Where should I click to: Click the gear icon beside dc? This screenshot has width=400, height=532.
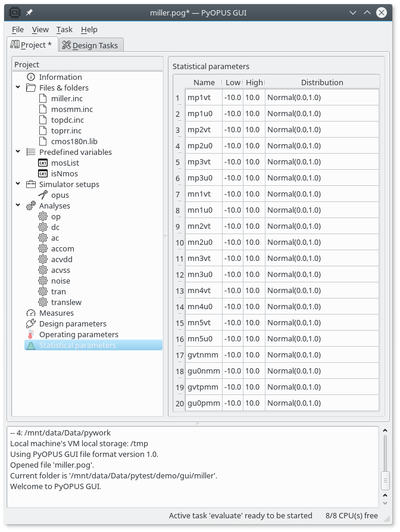tap(43, 227)
